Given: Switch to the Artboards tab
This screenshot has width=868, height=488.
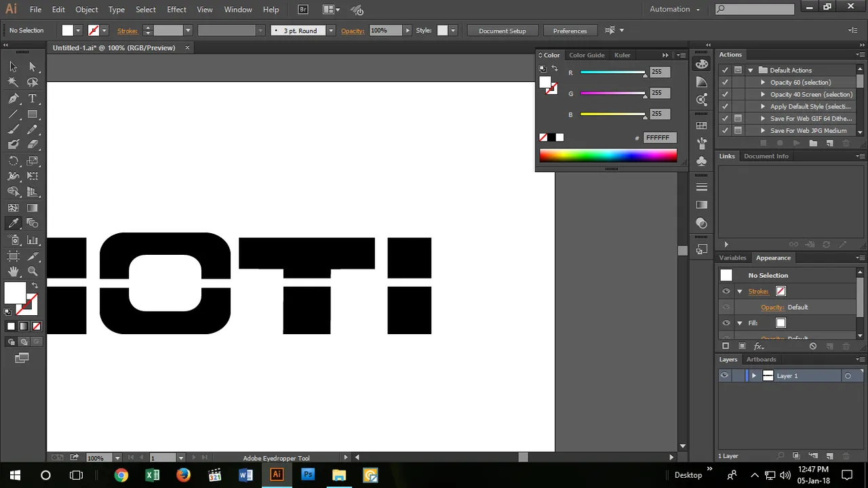Looking at the screenshot, I should click(x=761, y=359).
